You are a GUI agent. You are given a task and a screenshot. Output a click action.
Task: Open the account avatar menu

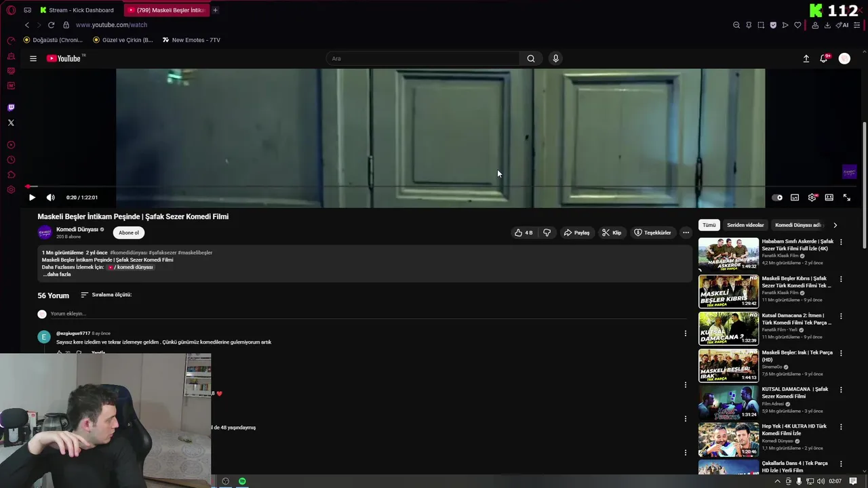844,58
